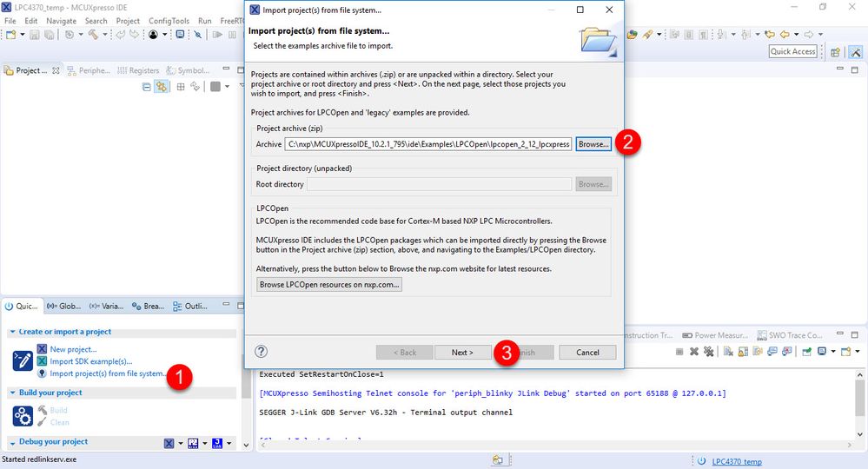Switch to the Peripherals view tab
Screen dimensions: 868x469
coord(89,70)
